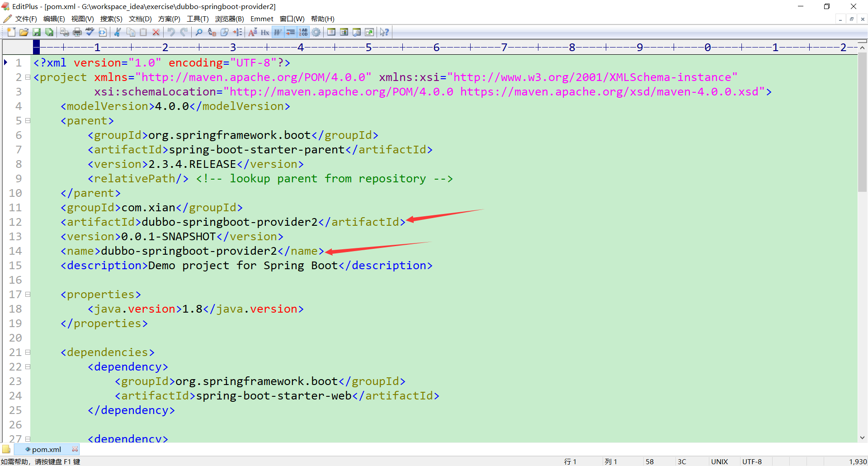
Task: Collapse the dependencies block at line 21
Action: tap(28, 352)
